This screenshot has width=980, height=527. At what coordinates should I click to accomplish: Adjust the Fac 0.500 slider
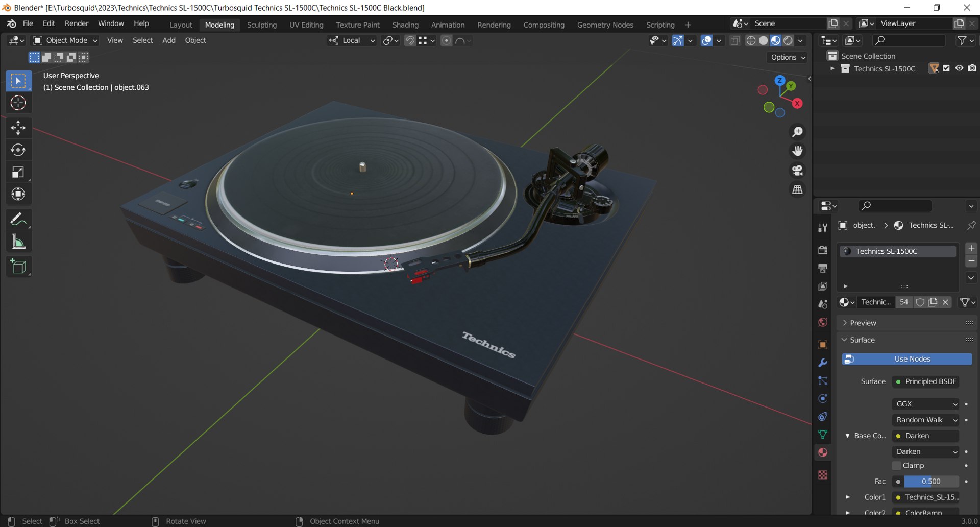(931, 481)
